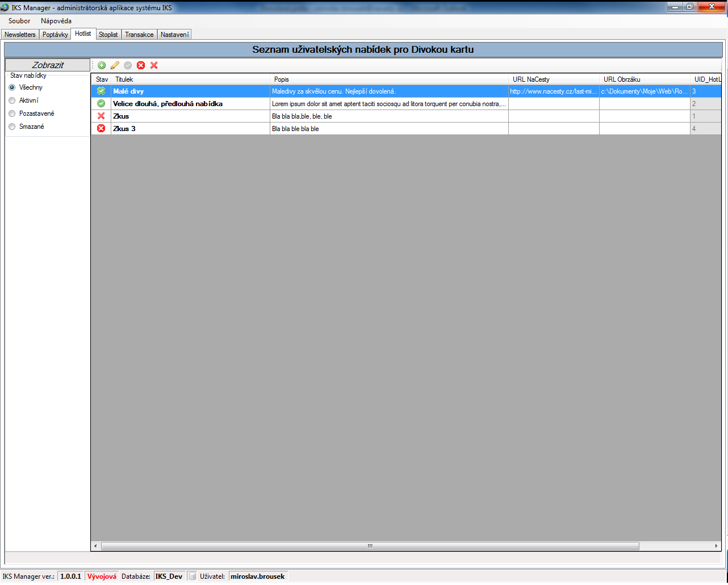Viewport: 728px width, 585px height.
Task: Select the Zkus 3 title cell
Action: point(190,128)
